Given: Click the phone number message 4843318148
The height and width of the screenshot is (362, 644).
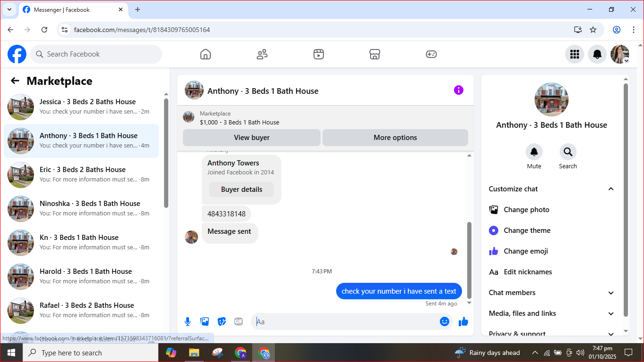Looking at the screenshot, I should click(226, 214).
